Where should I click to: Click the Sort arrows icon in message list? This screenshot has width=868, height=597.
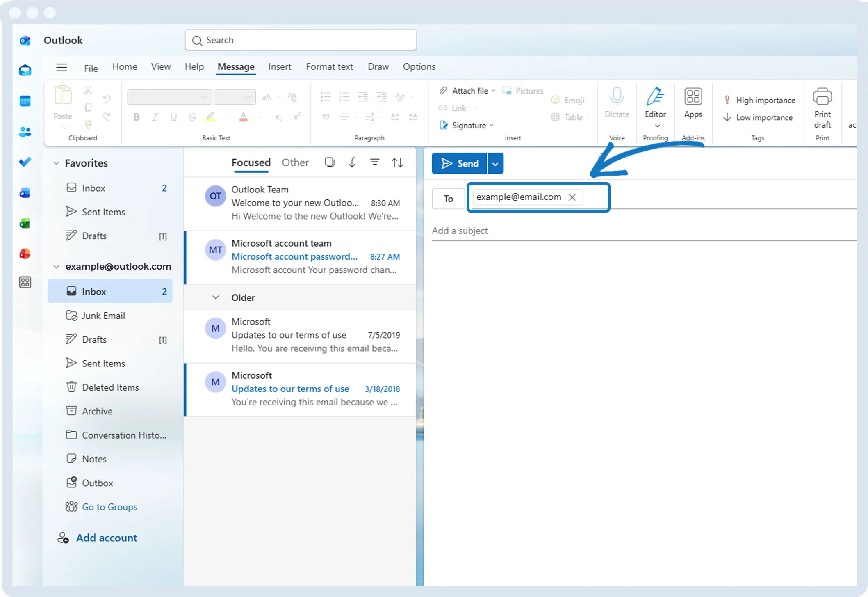397,163
